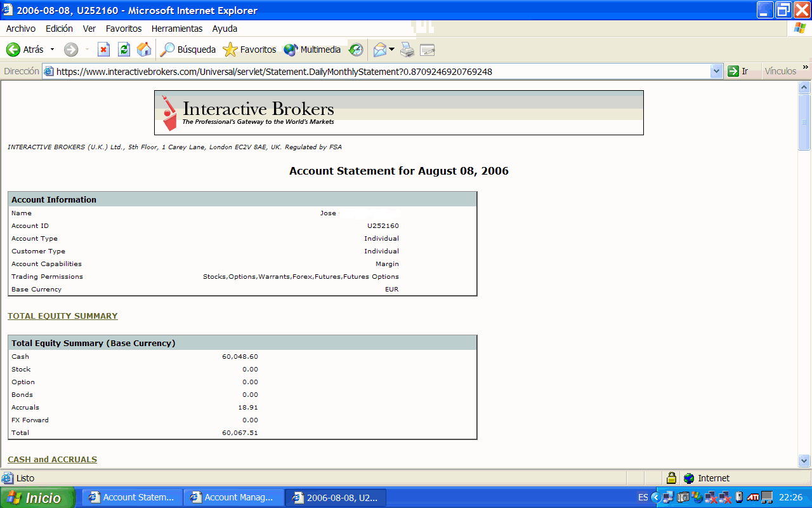The image size is (812, 508).
Task: Expand the mail options dropdown arrow
Action: pyautogui.click(x=391, y=50)
